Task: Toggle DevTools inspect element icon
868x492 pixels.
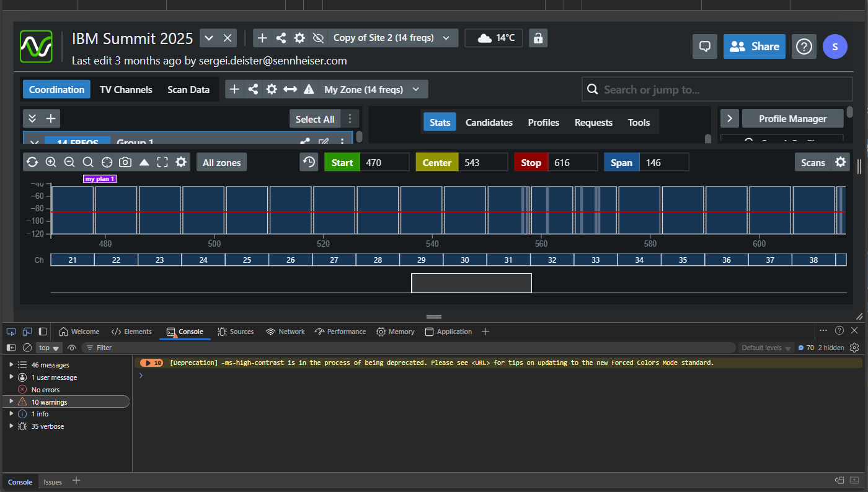Action: click(x=11, y=332)
